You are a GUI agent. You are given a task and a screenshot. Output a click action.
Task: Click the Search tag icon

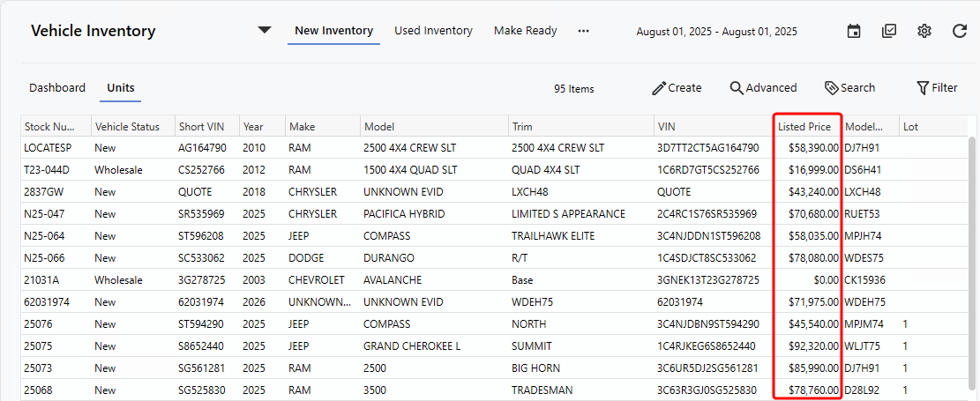(831, 88)
